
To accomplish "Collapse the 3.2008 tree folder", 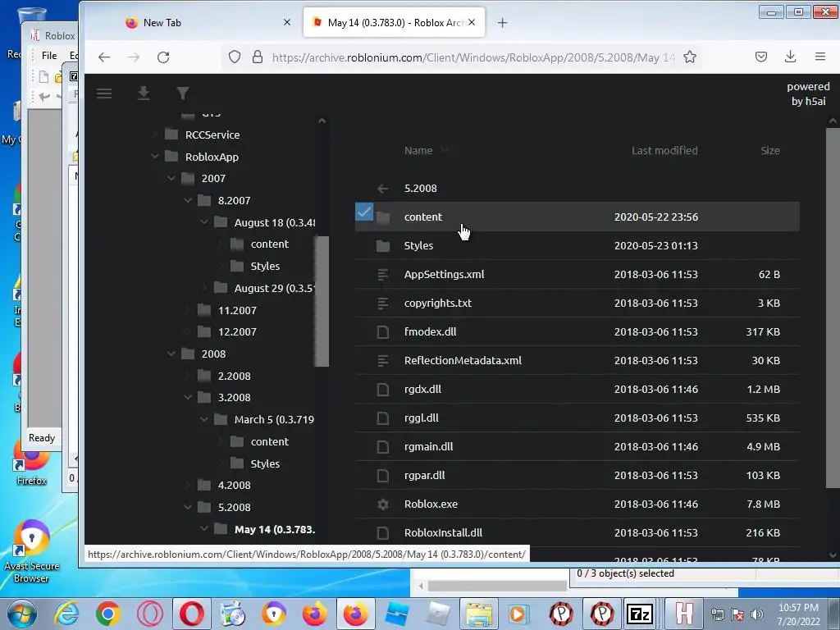I will coord(188,398).
